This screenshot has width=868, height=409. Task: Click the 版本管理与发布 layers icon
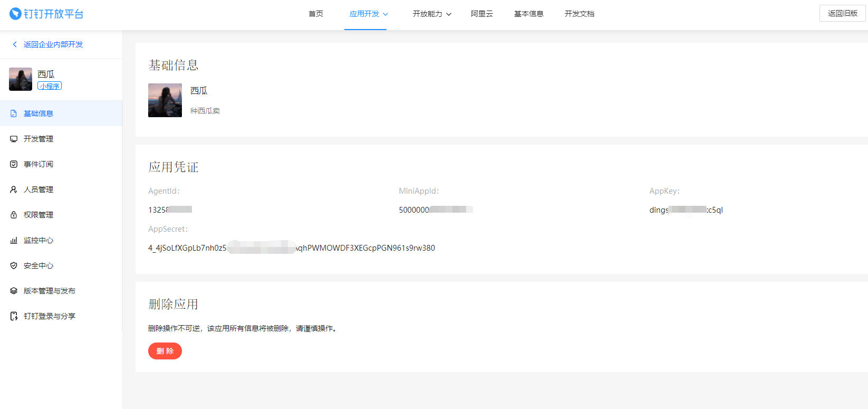coord(14,291)
